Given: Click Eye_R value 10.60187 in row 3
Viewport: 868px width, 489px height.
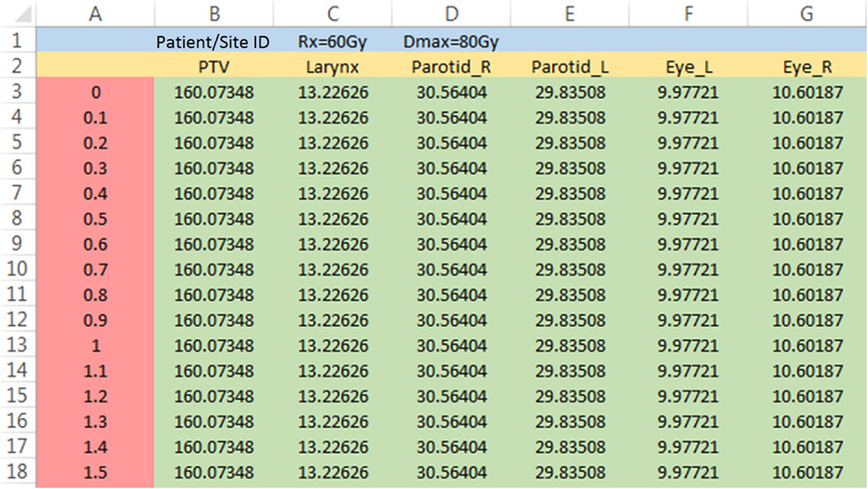Looking at the screenshot, I should point(807,92).
